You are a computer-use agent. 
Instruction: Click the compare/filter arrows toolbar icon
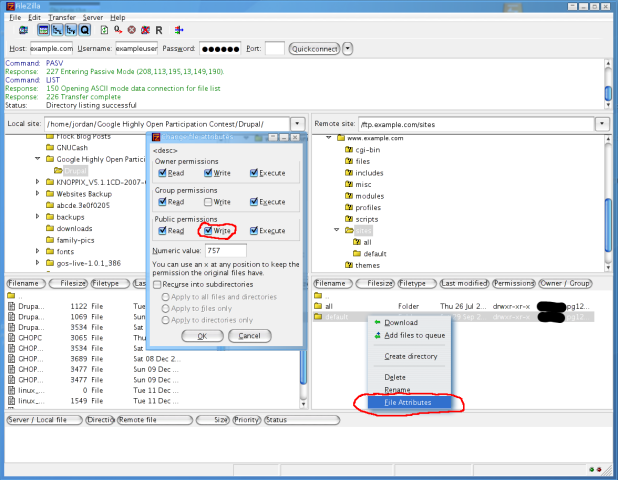coord(179,30)
